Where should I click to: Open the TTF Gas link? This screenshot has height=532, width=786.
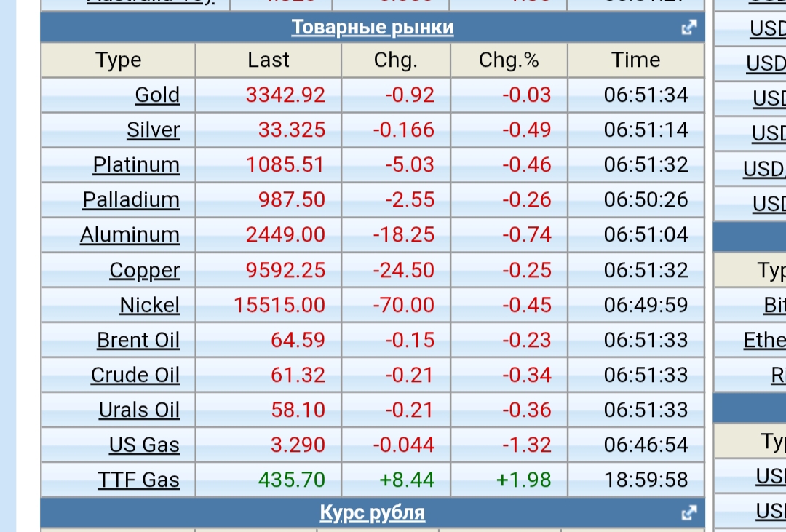138,480
